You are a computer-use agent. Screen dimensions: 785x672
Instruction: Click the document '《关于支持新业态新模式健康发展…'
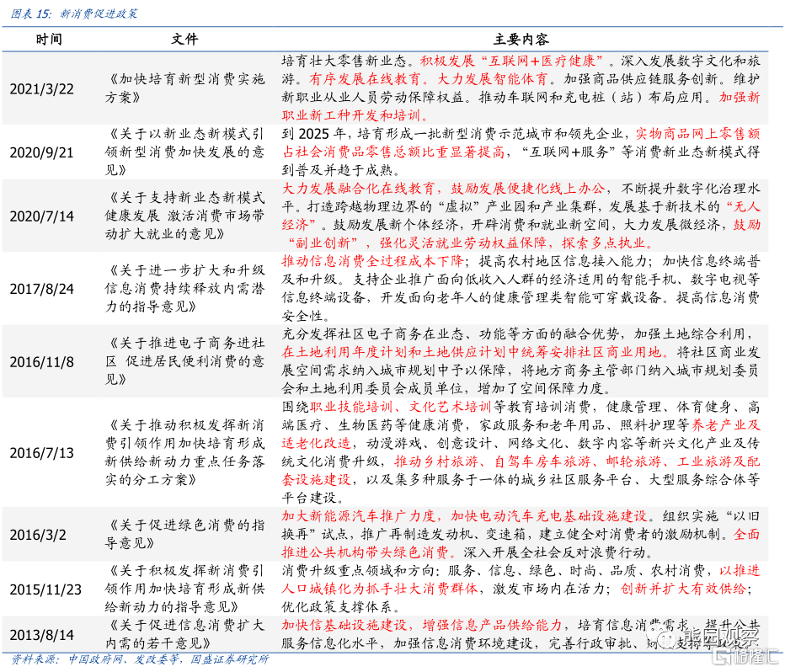coord(184,216)
